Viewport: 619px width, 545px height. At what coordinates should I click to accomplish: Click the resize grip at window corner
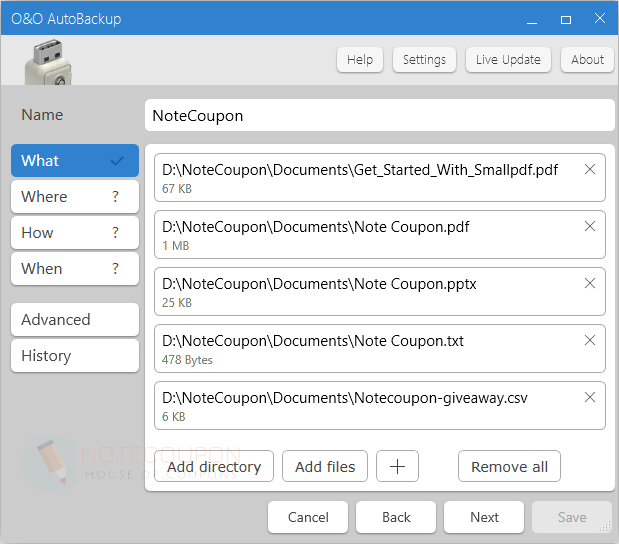(x=606, y=526)
